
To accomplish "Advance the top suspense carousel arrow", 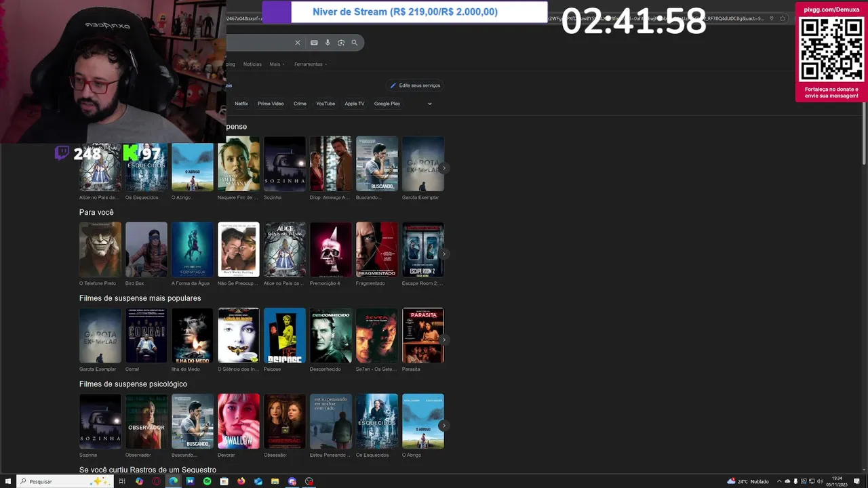I will [443, 167].
